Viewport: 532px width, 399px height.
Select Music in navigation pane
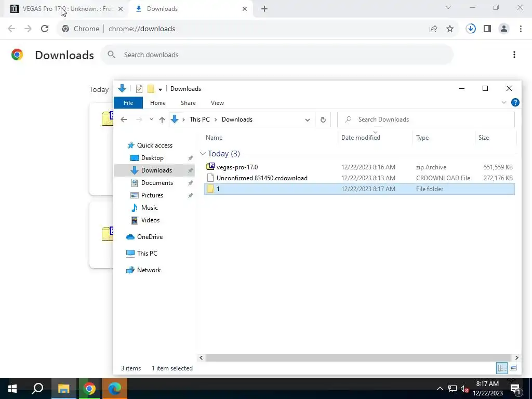[x=149, y=208]
